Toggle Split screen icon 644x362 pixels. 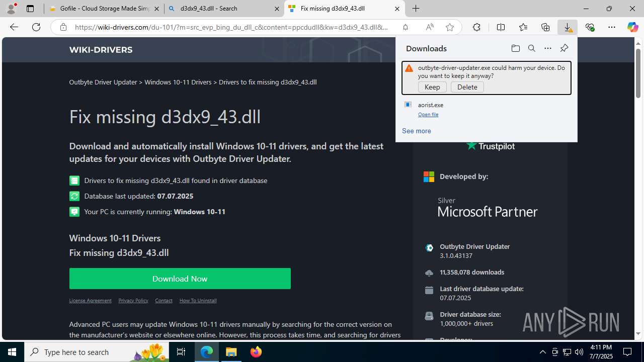pos(501,27)
